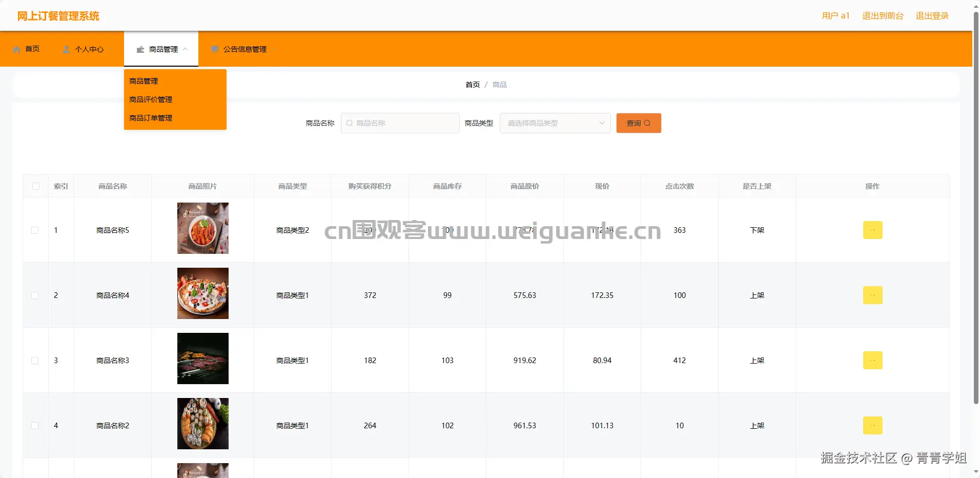
Task: Click the 商品类型2 cell
Action: (293, 230)
